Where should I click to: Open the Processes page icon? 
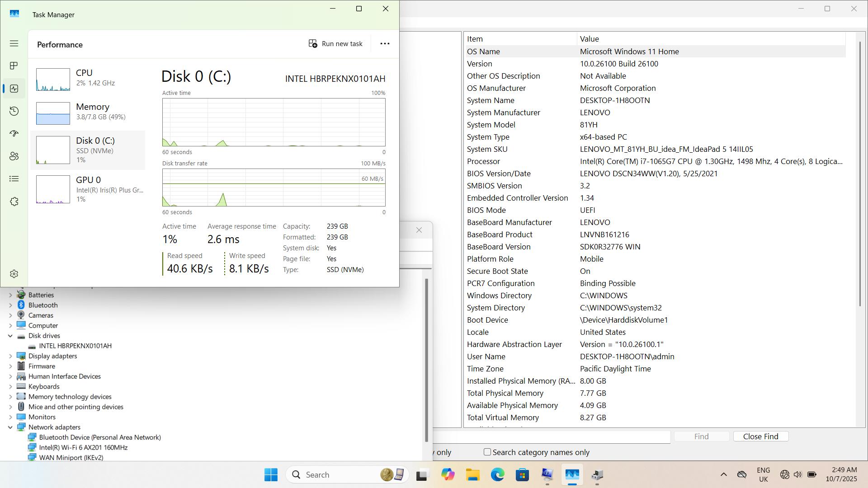point(14,66)
